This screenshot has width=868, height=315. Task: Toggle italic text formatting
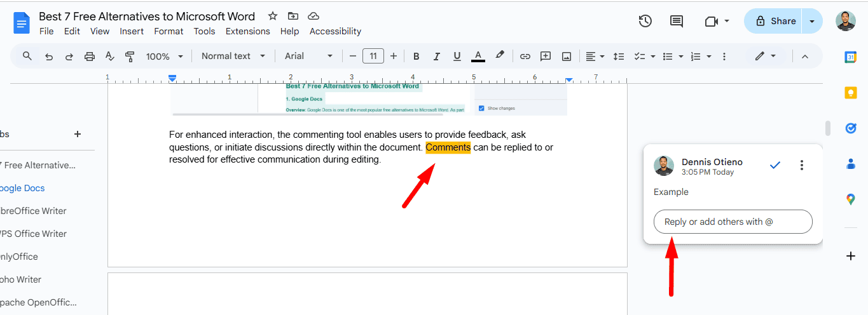(x=436, y=56)
